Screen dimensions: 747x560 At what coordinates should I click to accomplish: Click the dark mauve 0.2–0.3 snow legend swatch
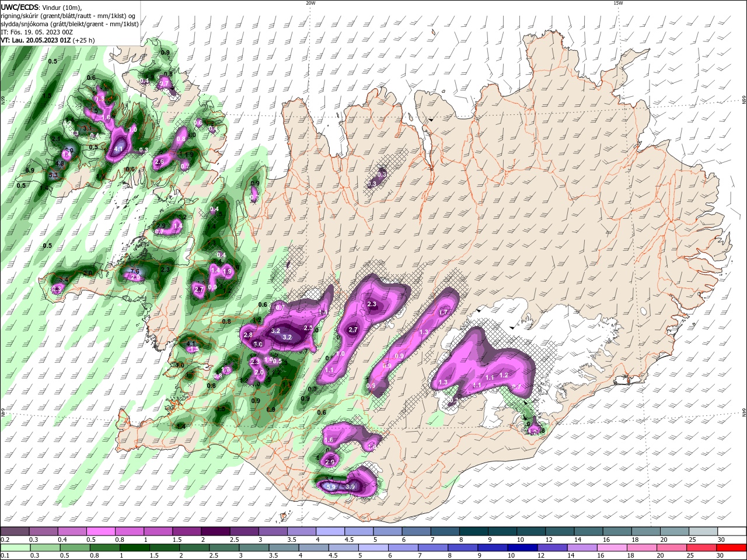point(15,531)
